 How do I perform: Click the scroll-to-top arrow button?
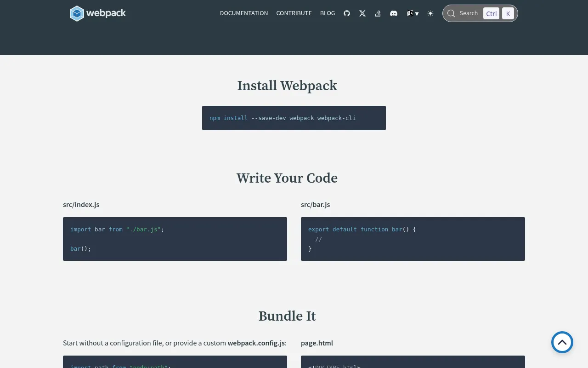(x=562, y=342)
